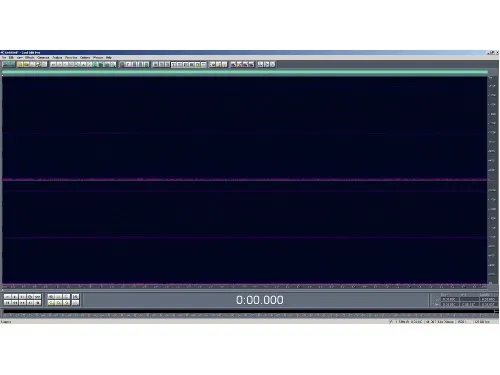Screen dimensions: 500x375
Task: Click the Stop transport button
Action: [7, 296]
